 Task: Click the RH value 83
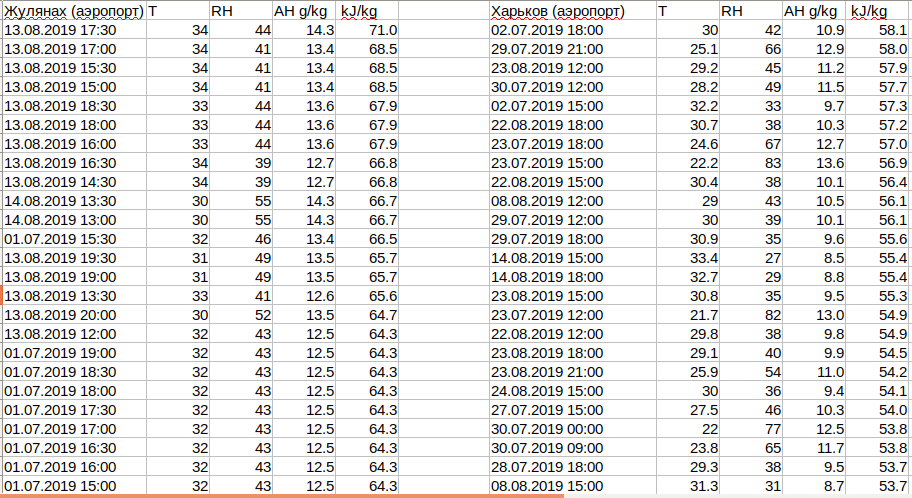point(751,163)
